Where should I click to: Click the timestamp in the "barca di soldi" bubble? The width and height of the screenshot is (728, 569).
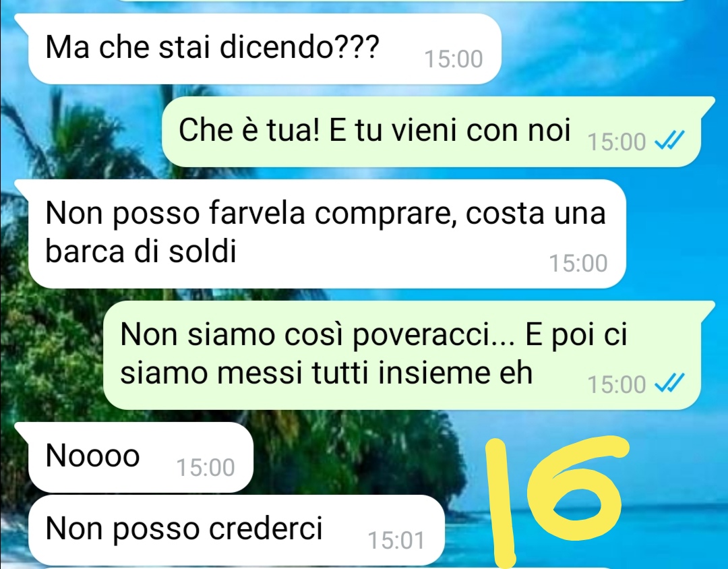(578, 263)
